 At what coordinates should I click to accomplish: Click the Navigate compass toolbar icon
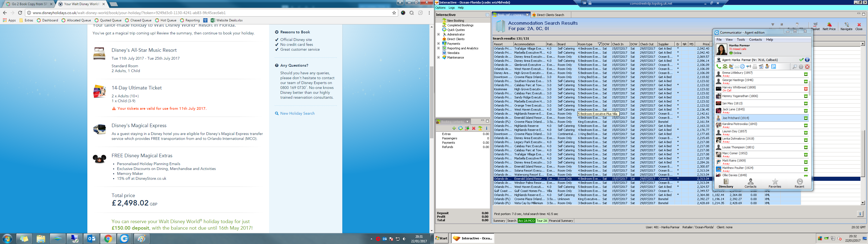[x=846, y=27]
